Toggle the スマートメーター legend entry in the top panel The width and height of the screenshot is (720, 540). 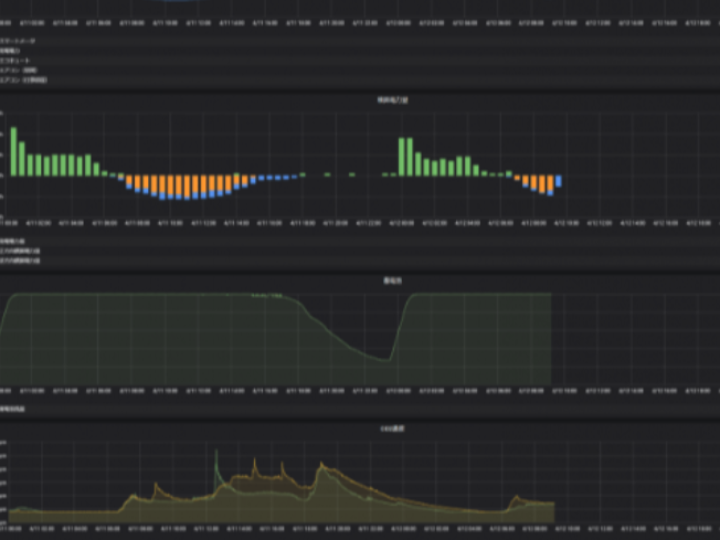point(18,41)
